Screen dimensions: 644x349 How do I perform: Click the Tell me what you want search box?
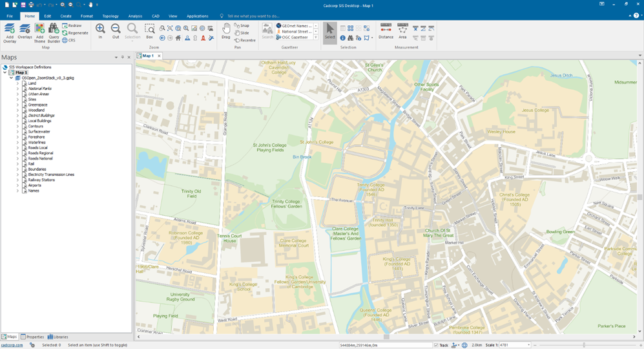(253, 16)
